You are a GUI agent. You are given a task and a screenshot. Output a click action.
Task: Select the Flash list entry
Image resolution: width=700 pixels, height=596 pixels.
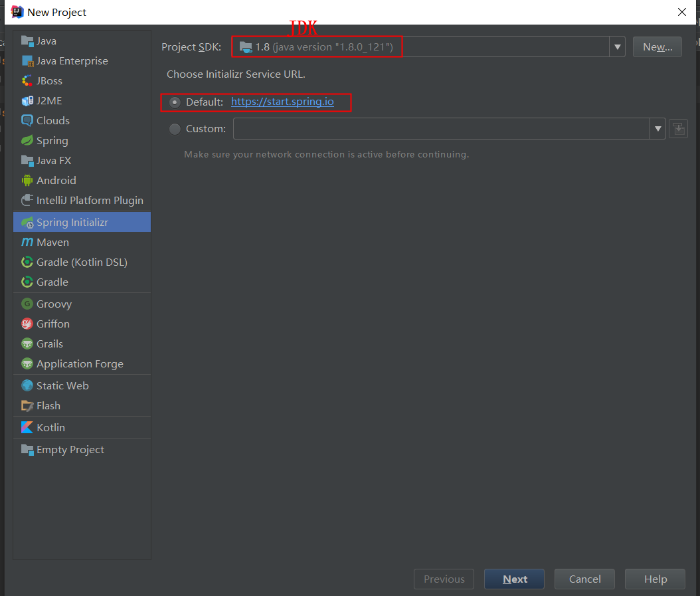coord(82,406)
